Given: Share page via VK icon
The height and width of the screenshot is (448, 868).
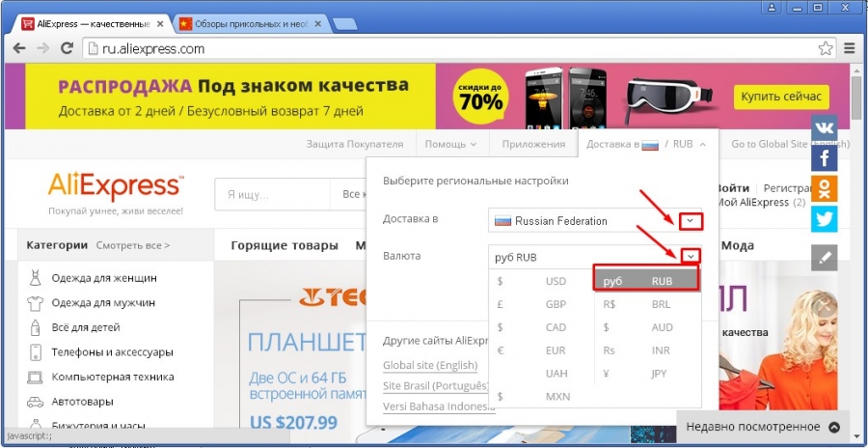Looking at the screenshot, I should coord(825,128).
